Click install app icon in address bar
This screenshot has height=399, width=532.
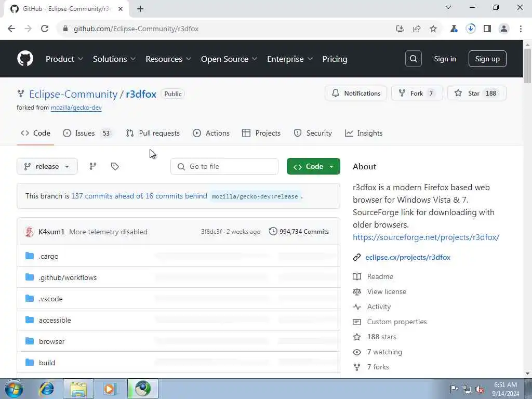400,29
